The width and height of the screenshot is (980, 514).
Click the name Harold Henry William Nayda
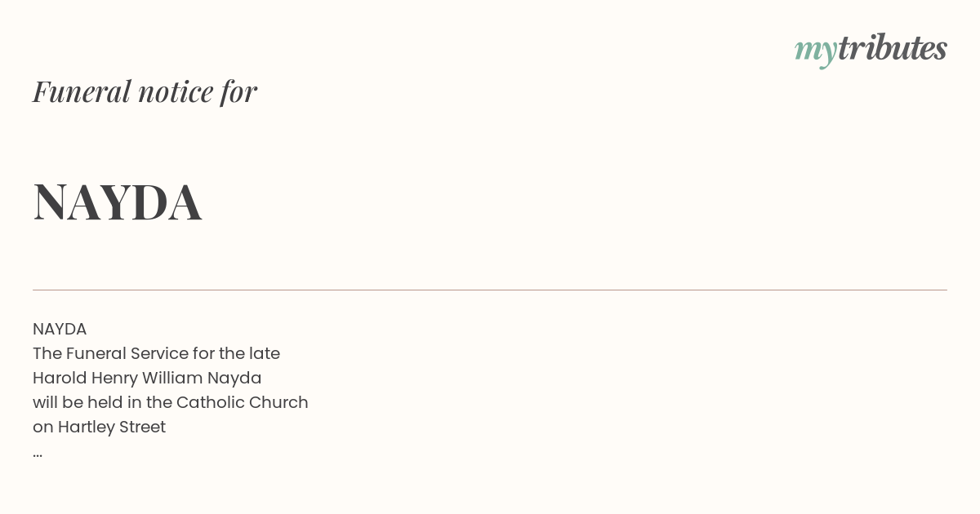[x=147, y=378]
